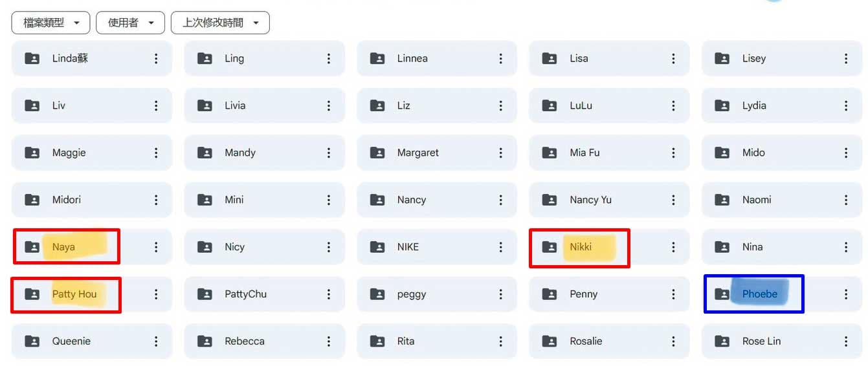This screenshot has height=366, width=868.
Task: Open the 使用者 filter dropdown
Action: tap(130, 23)
